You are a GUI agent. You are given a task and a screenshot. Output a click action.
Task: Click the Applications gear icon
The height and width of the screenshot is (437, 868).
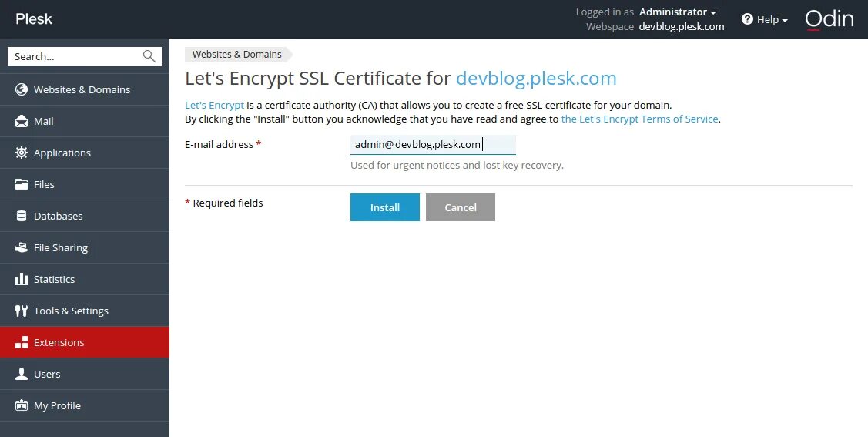tap(22, 153)
